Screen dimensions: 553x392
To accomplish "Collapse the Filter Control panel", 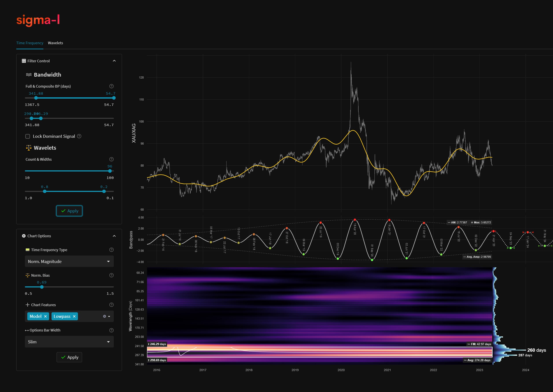I will coord(114,61).
